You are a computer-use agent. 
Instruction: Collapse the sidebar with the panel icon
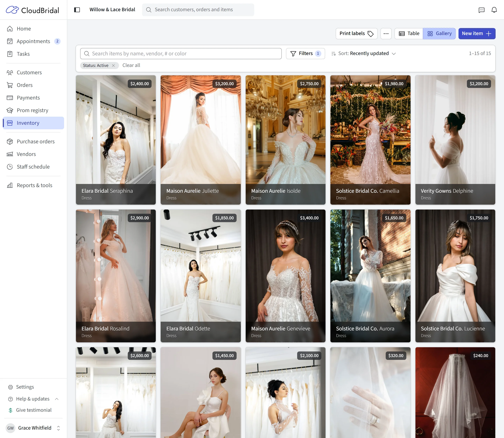(77, 10)
